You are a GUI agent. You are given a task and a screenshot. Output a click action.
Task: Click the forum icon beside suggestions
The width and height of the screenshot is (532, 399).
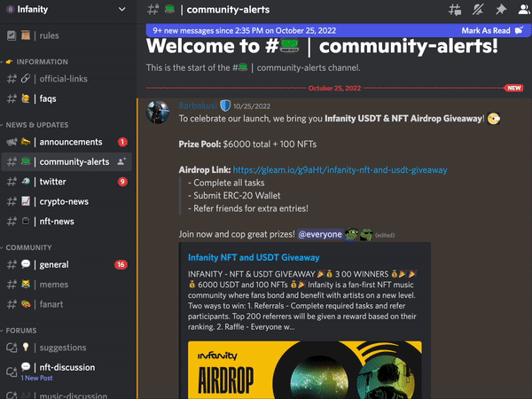(x=12, y=348)
